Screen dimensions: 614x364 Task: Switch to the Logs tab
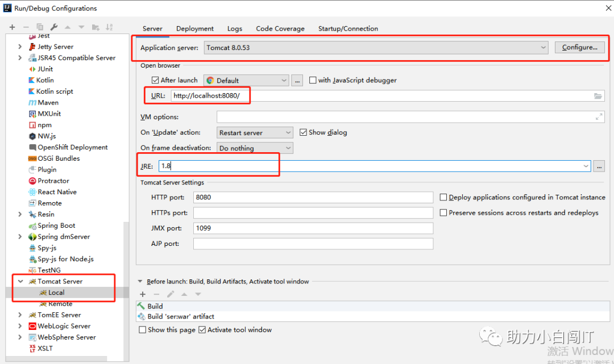235,28
